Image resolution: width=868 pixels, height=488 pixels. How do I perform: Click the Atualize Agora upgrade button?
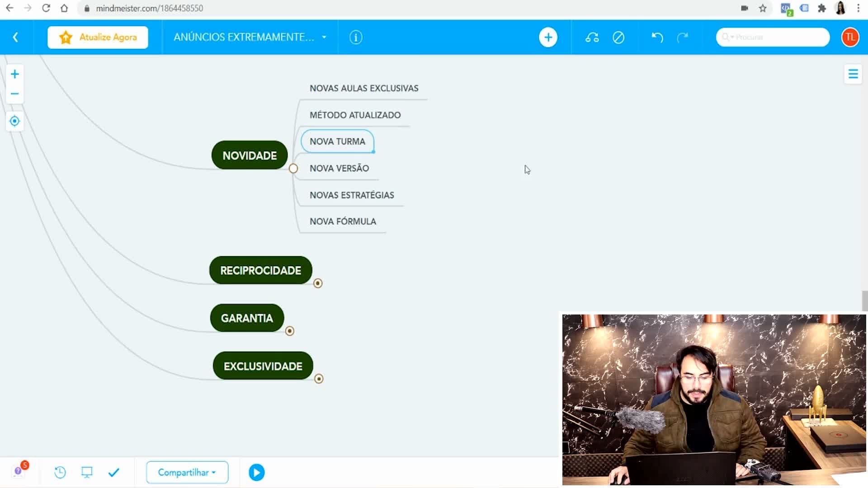[x=98, y=37]
